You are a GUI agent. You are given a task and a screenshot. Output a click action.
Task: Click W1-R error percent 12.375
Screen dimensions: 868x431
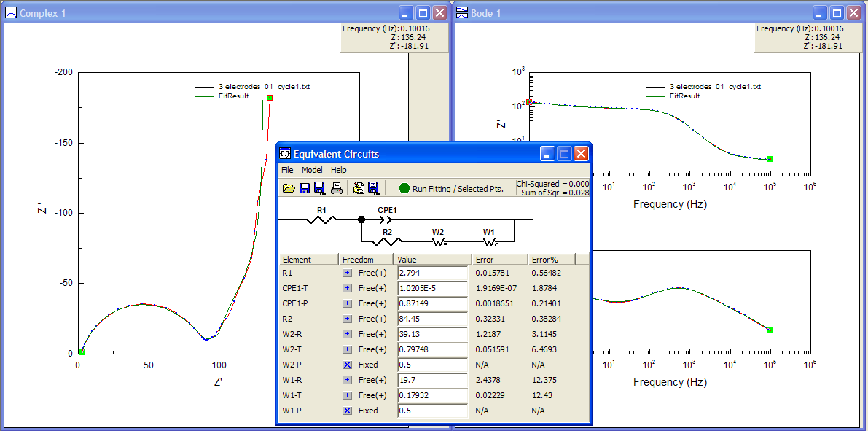(x=543, y=380)
